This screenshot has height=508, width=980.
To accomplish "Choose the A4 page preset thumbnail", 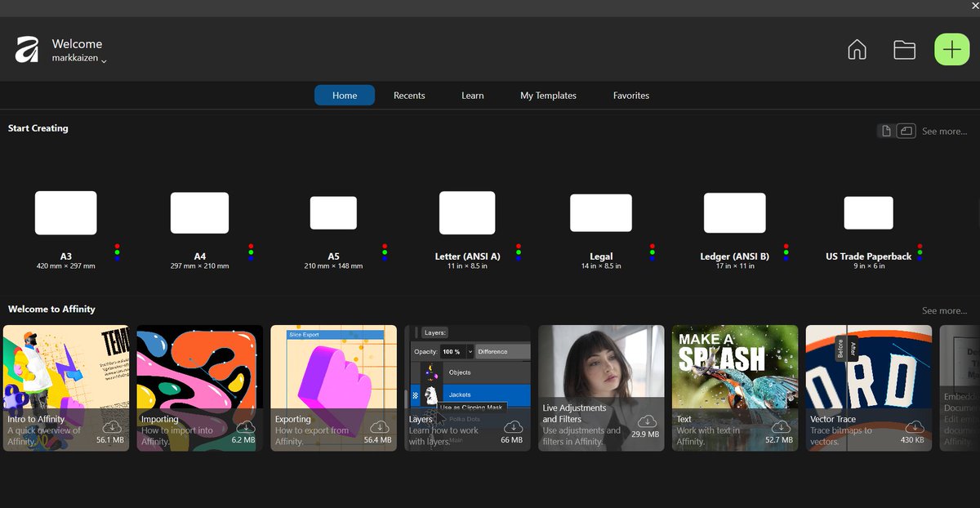I will 199,213.
